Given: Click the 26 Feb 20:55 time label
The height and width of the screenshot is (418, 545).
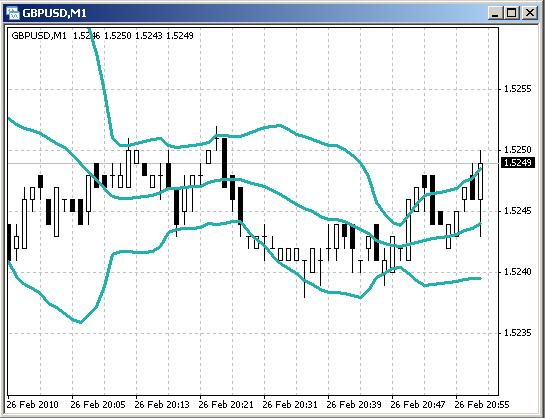Looking at the screenshot, I should click(482, 405).
